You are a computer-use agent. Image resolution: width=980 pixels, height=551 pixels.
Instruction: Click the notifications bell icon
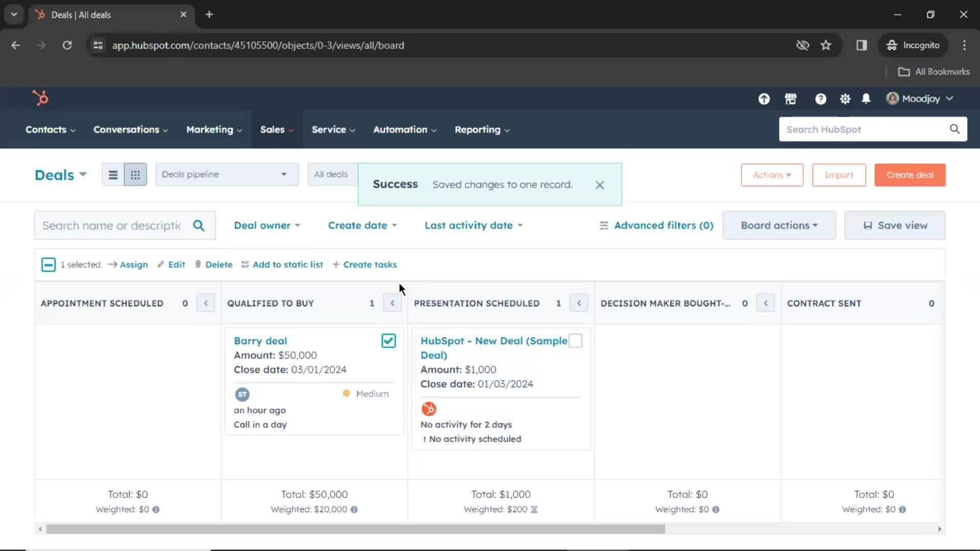[x=866, y=98]
